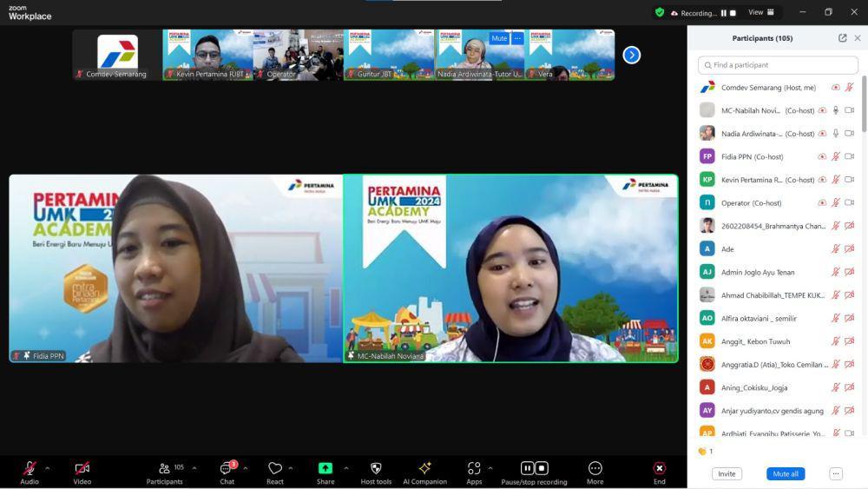Click muted mic for Alfira oktaviani row
Viewport: 868px width, 489px height.
pos(836,319)
